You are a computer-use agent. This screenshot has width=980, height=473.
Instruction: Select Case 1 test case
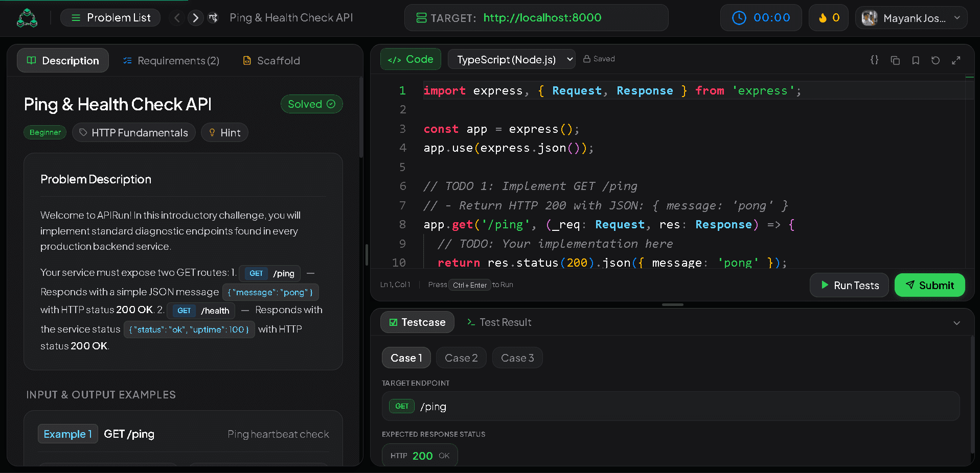[x=406, y=358]
